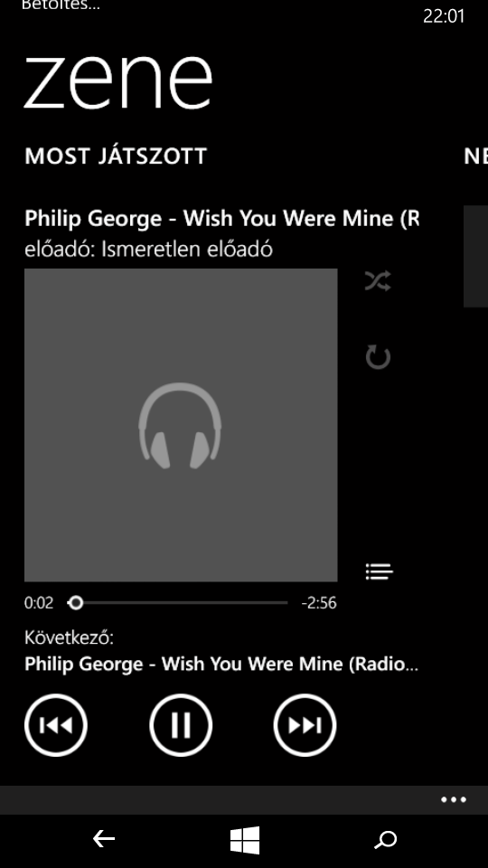Expand the app bar ellipsis menu
The image size is (488, 868).
pyautogui.click(x=454, y=799)
